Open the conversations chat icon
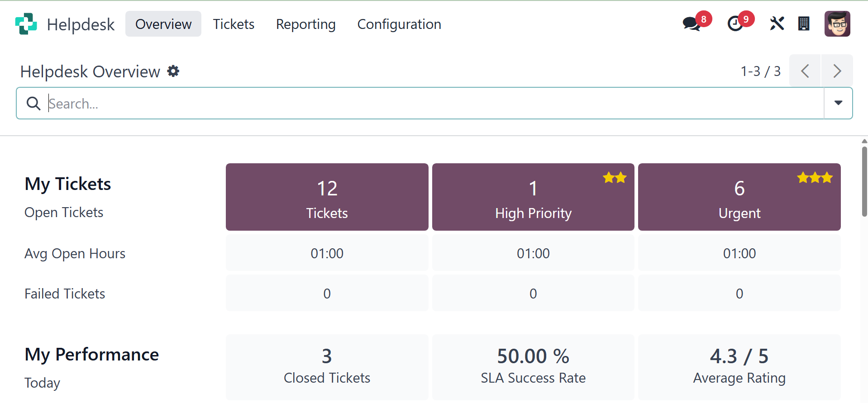This screenshot has width=868, height=403. [692, 24]
